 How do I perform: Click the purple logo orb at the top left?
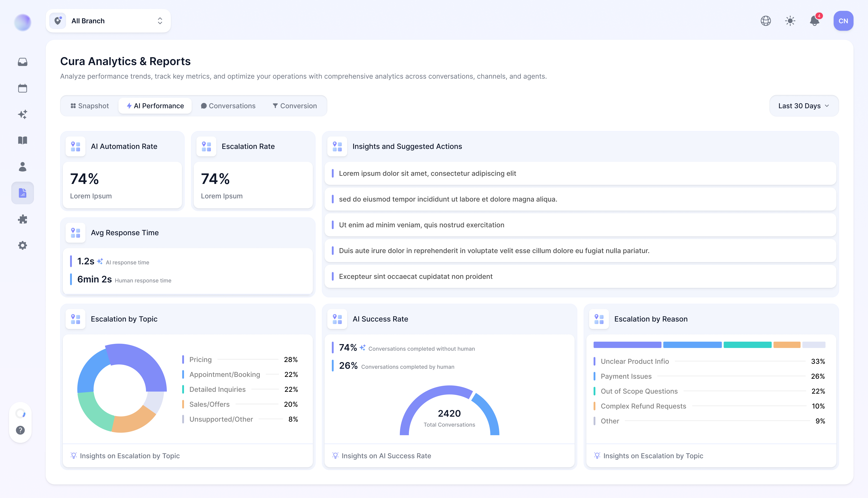23,23
